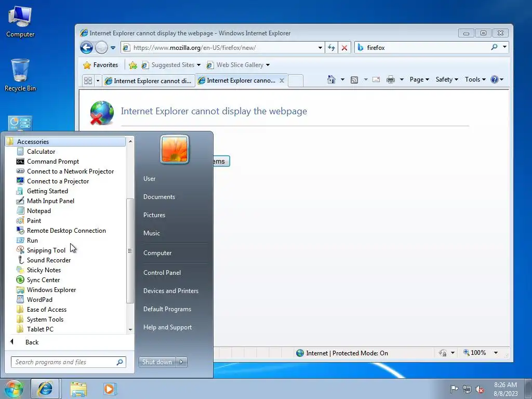
Task: Open Control Panel from Start menu
Action: (x=162, y=272)
